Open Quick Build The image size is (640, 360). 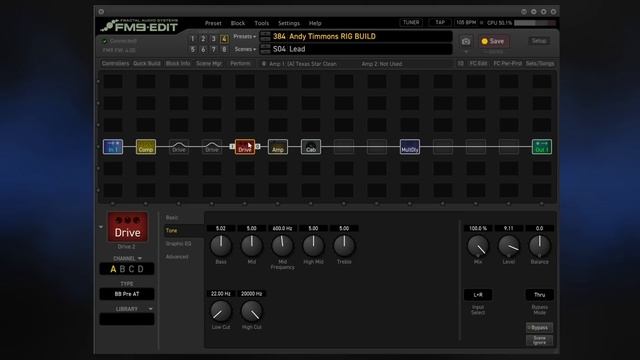[147, 64]
